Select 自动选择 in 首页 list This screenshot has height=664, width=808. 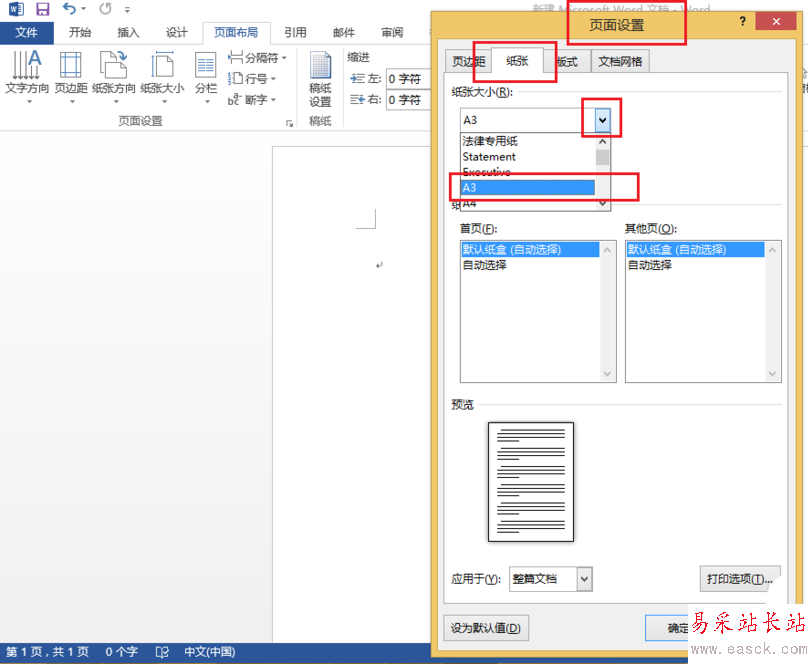(x=530, y=265)
